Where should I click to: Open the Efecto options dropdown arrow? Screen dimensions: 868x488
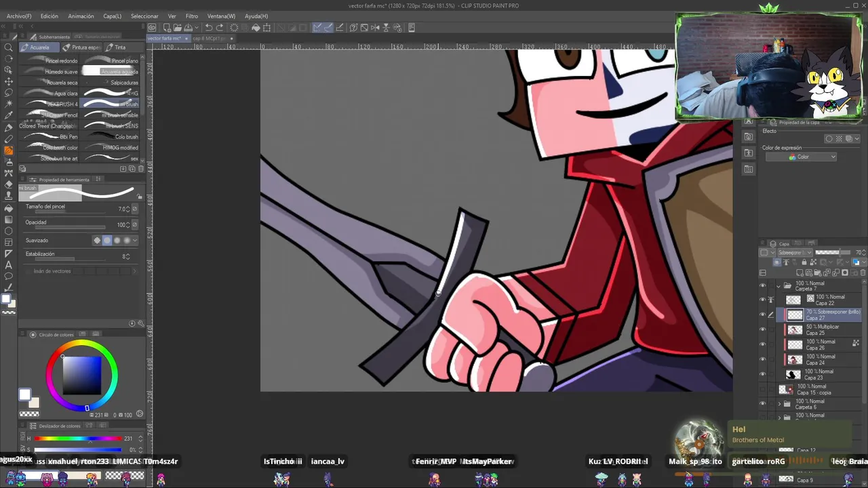(x=857, y=139)
